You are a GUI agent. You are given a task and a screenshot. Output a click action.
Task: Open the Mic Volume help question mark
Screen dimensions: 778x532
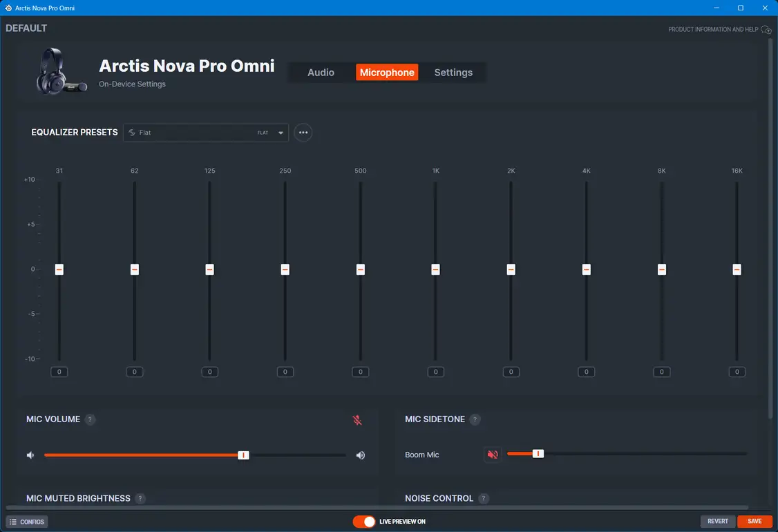coord(90,419)
